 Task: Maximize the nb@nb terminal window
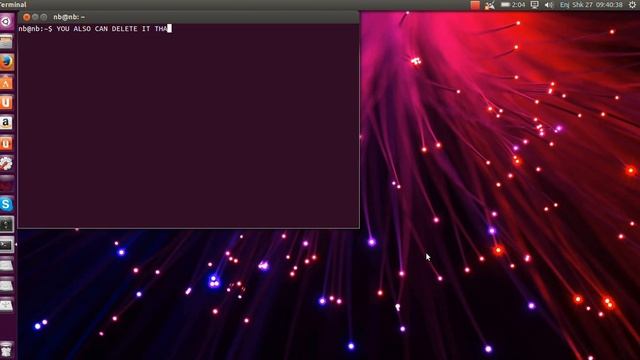point(44,17)
